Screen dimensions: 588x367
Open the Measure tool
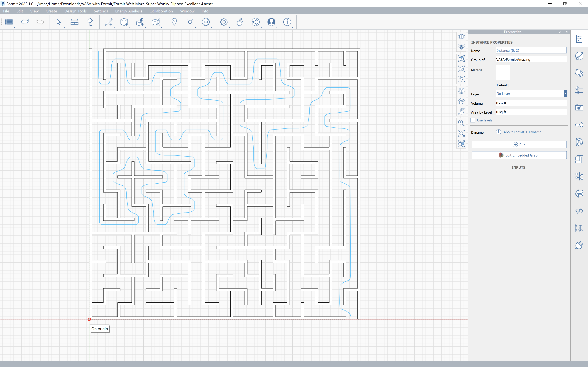(74, 22)
